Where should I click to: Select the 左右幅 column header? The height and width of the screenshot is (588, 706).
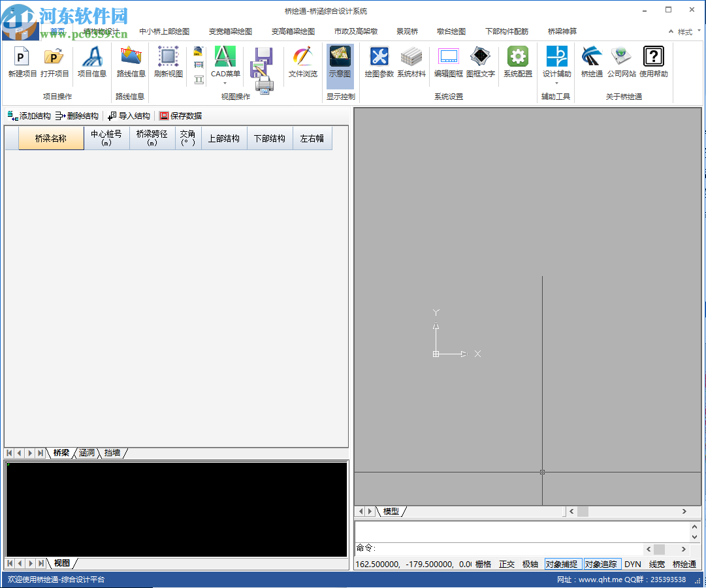(312, 138)
